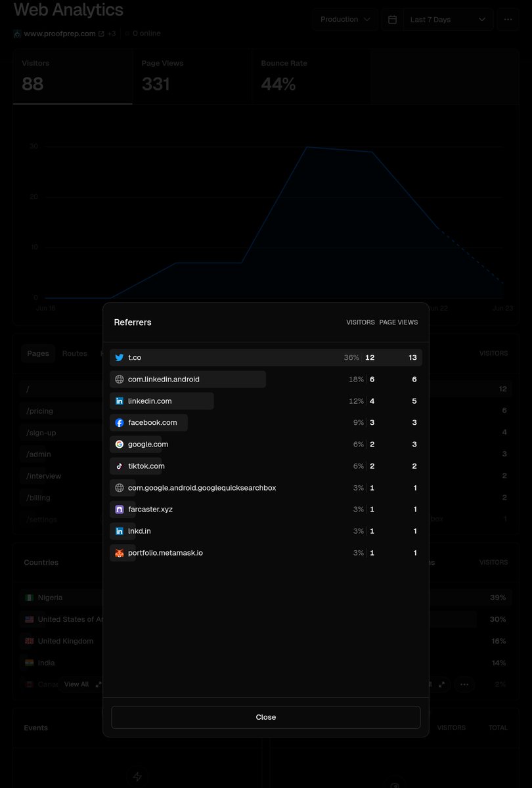The image size is (532, 788).
Task: Click the /sign-up page row
Action: pos(60,432)
